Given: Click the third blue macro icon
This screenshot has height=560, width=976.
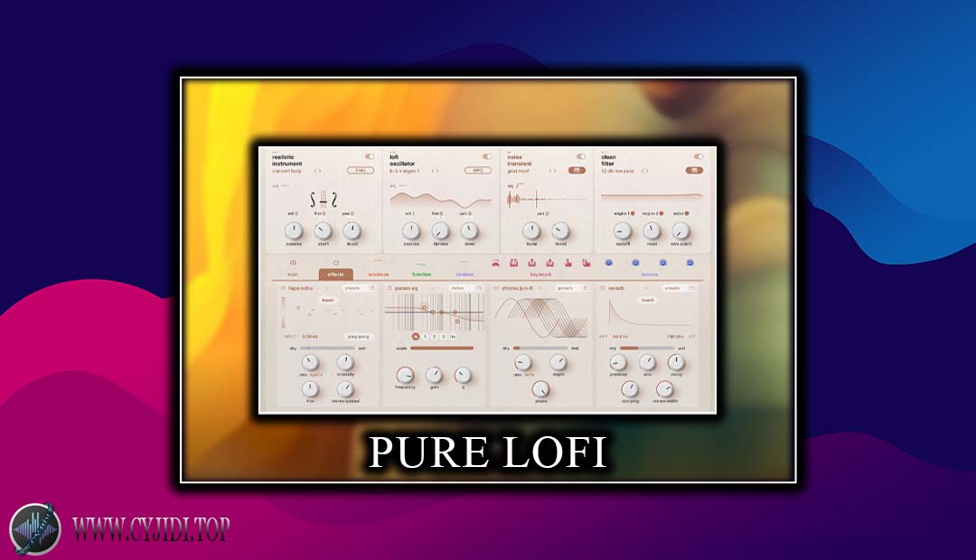Looking at the screenshot, I should 663,263.
